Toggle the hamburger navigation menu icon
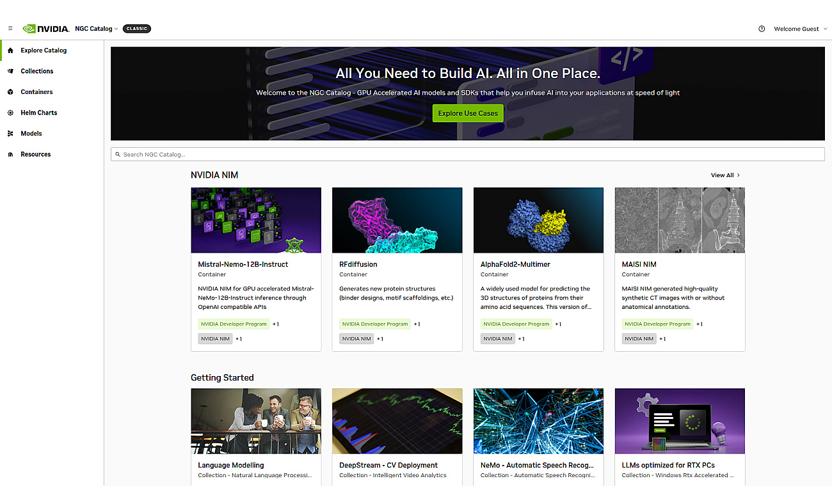The image size is (832, 504). (10, 28)
